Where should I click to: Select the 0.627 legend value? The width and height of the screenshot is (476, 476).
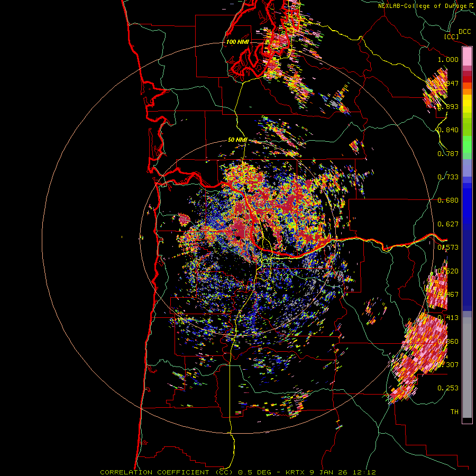pyautogui.click(x=448, y=224)
